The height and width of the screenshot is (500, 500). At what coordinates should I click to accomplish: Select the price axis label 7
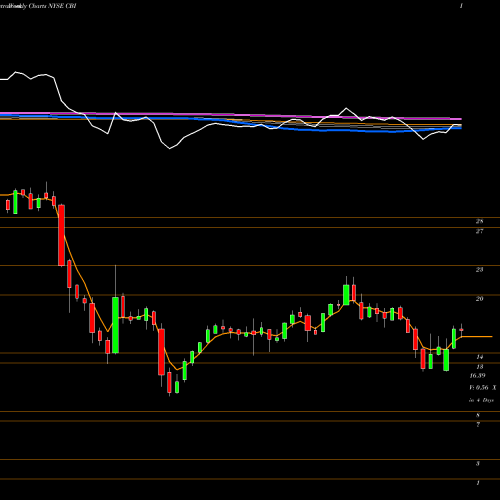[x=478, y=425]
